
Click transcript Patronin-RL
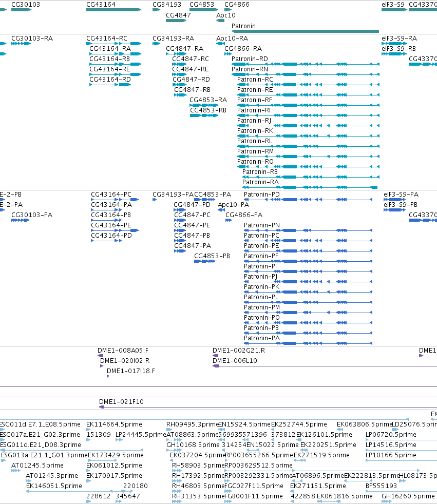pyautogui.click(x=255, y=141)
